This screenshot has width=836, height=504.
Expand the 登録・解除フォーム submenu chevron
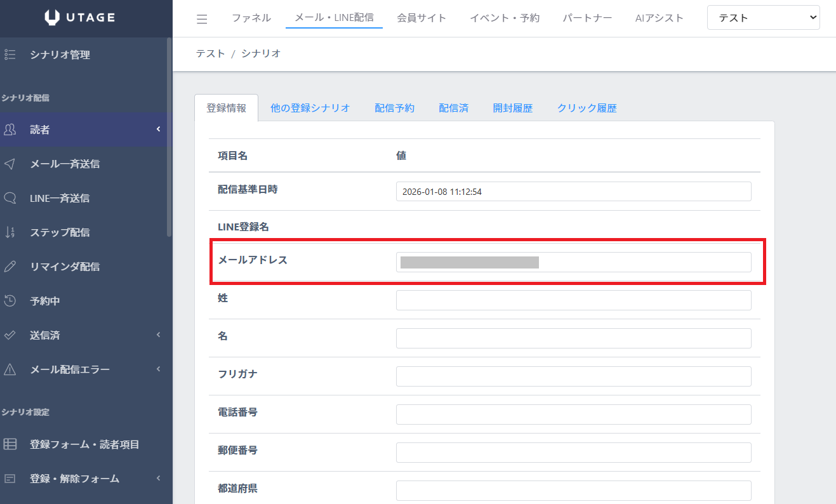(158, 479)
